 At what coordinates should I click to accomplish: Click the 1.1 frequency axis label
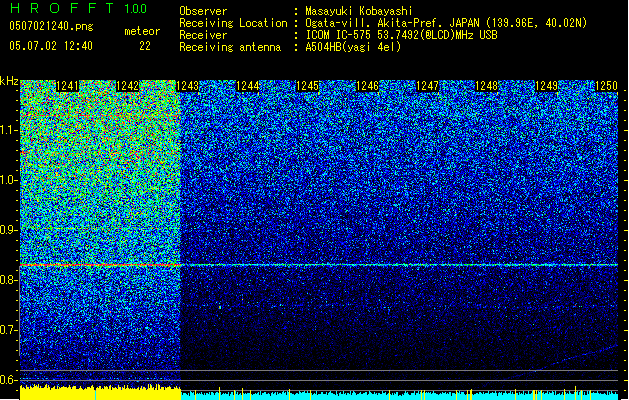coord(9,130)
